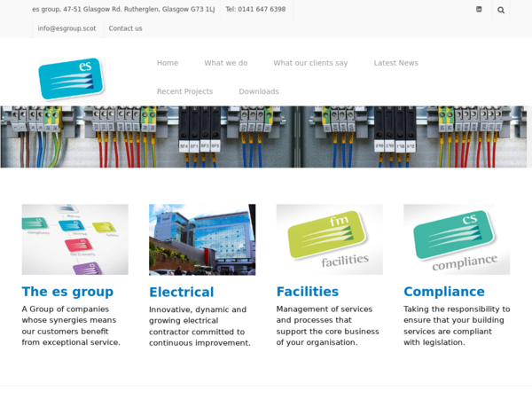Open the LinkedIn icon in the top bar
Screen dimensions: 532x399
point(479,10)
